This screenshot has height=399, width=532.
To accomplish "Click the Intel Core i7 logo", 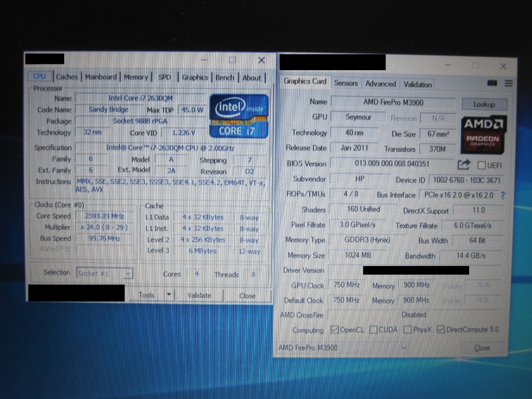I will [x=239, y=116].
